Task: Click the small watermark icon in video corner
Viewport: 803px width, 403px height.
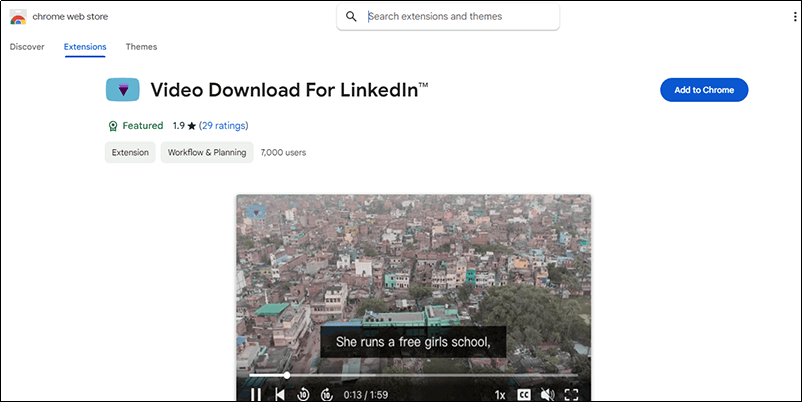Action: 256,211
